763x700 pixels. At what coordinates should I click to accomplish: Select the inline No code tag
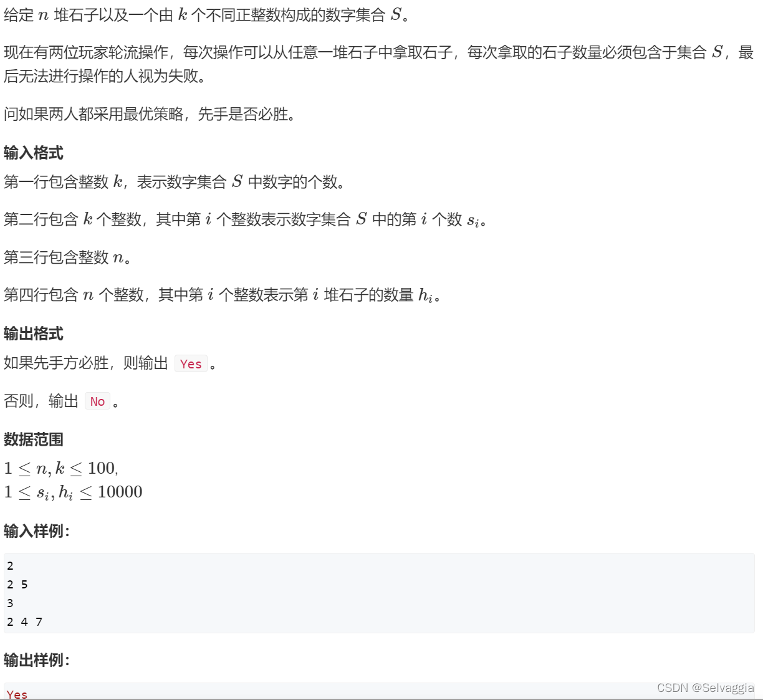97,401
